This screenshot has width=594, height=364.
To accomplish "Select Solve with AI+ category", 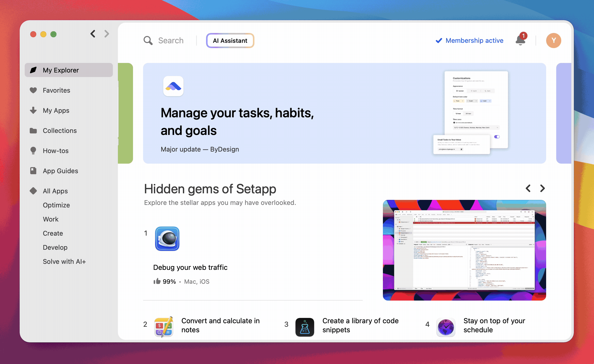I will tap(64, 261).
